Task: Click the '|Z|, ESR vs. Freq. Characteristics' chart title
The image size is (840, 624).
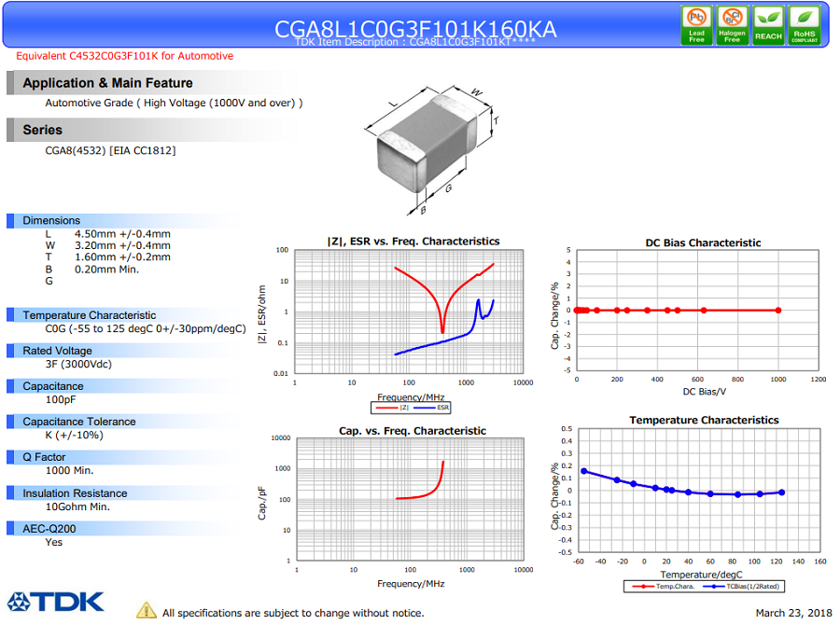Action: pos(413,242)
